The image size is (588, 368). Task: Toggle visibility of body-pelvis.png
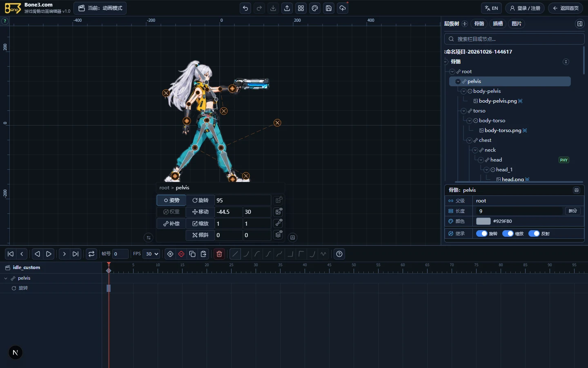520,101
